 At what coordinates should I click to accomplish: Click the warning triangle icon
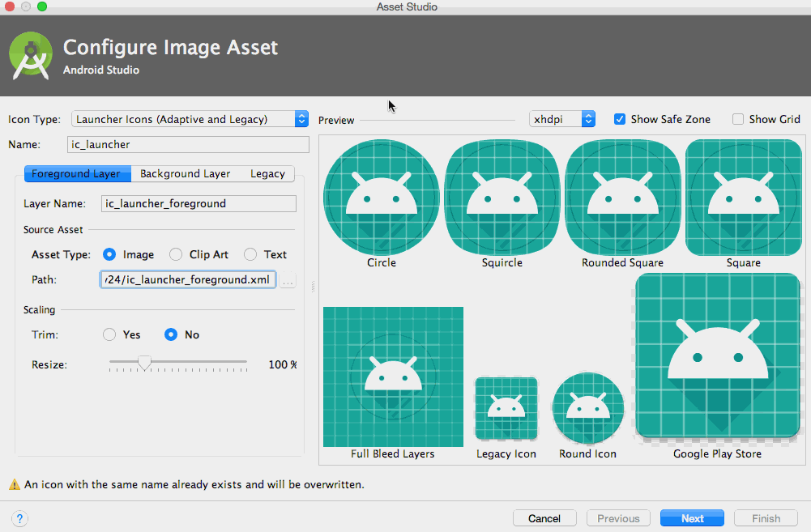coord(15,485)
